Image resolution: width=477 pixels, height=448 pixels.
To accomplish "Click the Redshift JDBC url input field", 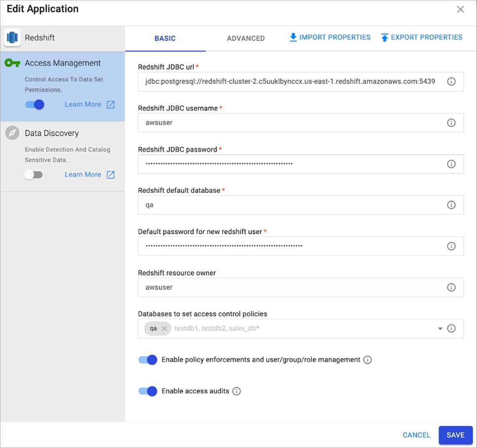I will (301, 82).
